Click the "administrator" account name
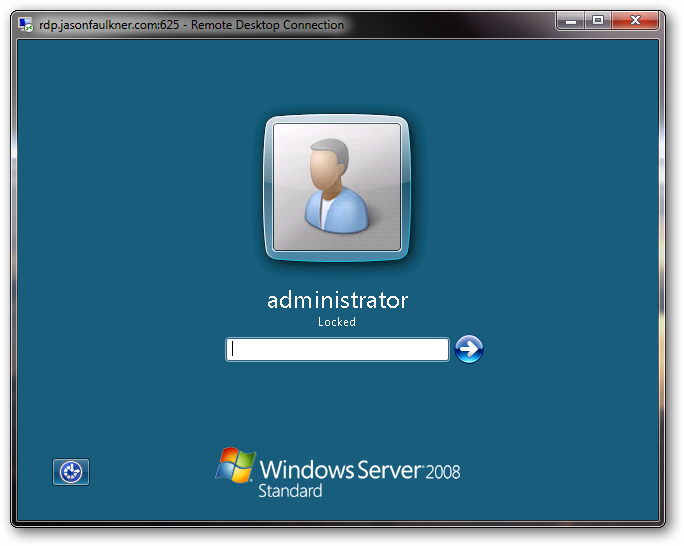This screenshot has width=684, height=546. click(x=338, y=300)
